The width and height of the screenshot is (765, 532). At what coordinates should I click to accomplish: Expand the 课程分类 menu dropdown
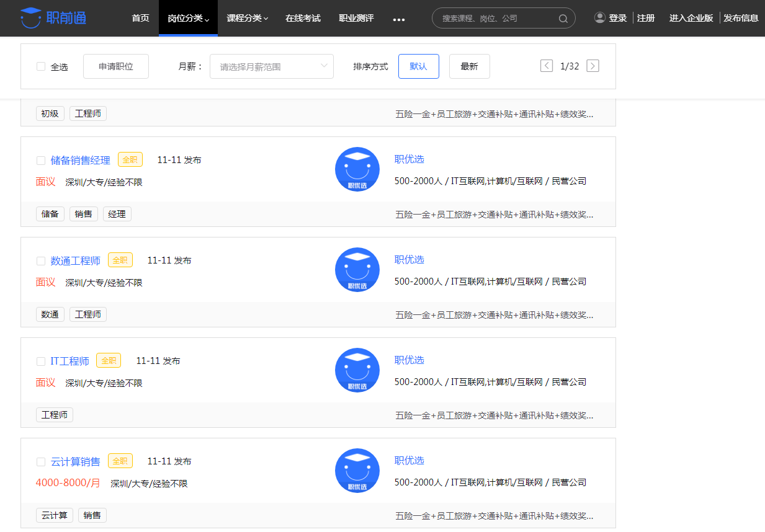click(x=247, y=18)
